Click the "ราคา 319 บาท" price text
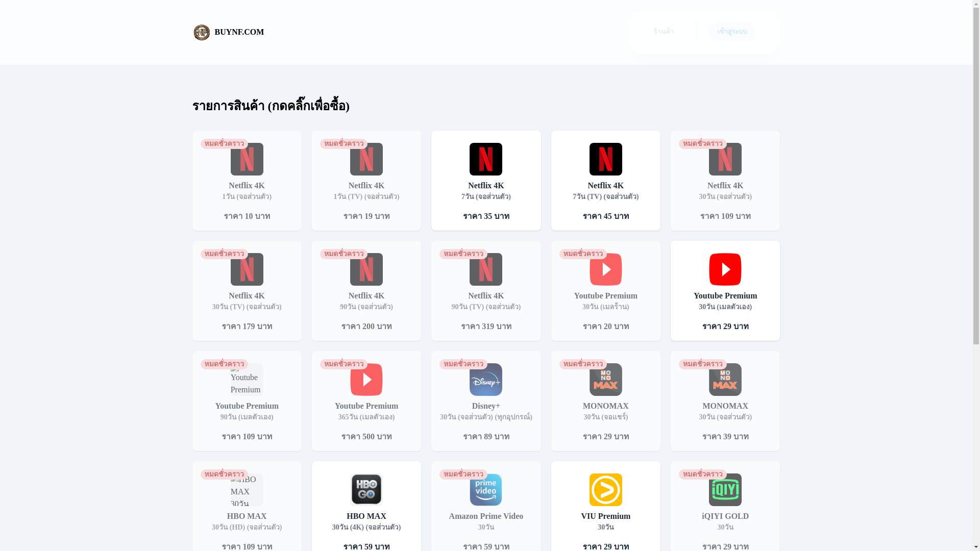980x551 pixels. (x=486, y=327)
